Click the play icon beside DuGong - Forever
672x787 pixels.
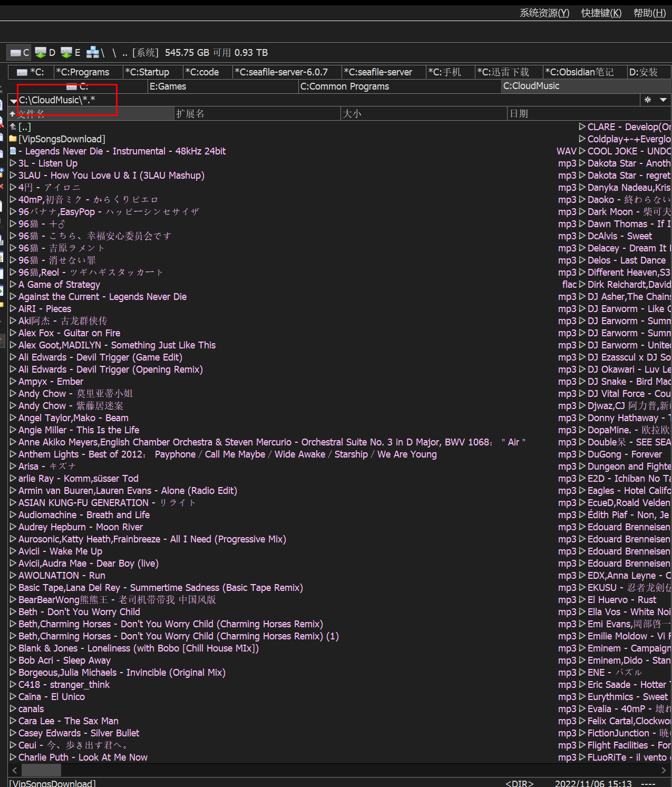[582, 454]
